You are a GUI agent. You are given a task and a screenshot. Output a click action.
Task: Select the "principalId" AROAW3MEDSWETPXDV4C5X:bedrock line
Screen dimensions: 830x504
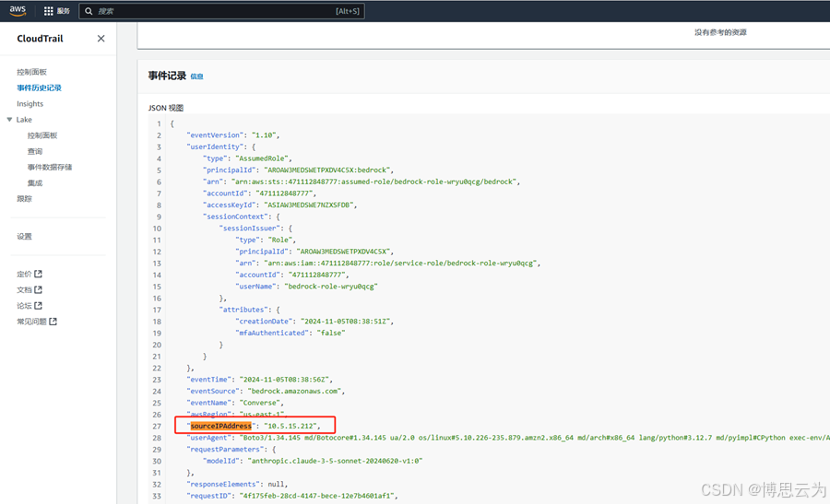(x=299, y=170)
